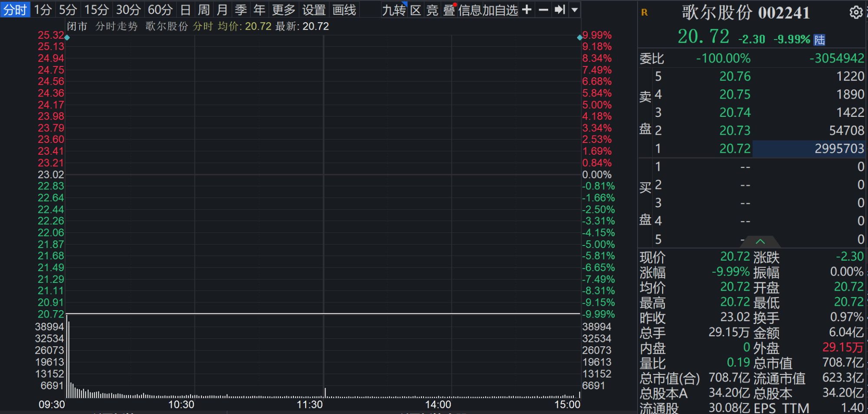Jump to latest with arrow-to-bar icon
This screenshot has width=868, height=414.
click(560, 10)
